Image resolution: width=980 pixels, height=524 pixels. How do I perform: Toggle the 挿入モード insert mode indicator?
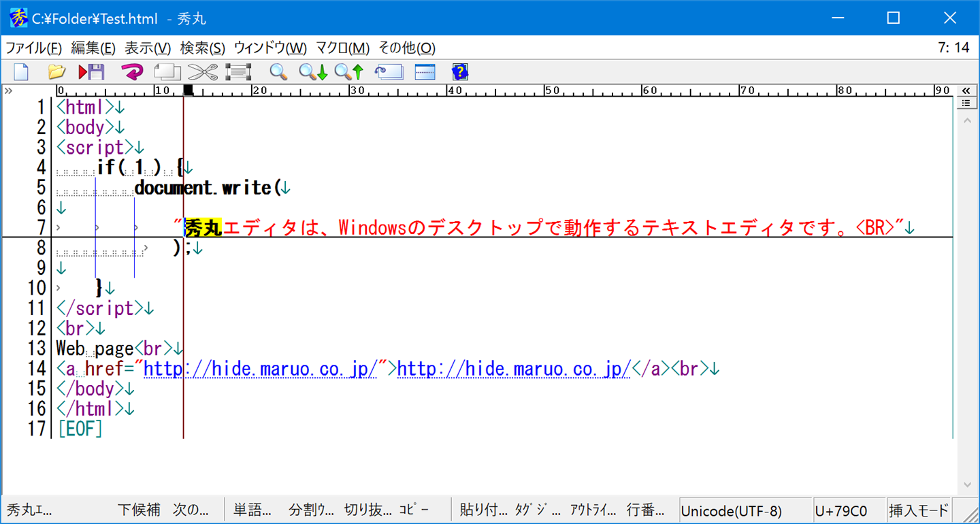pos(919,510)
